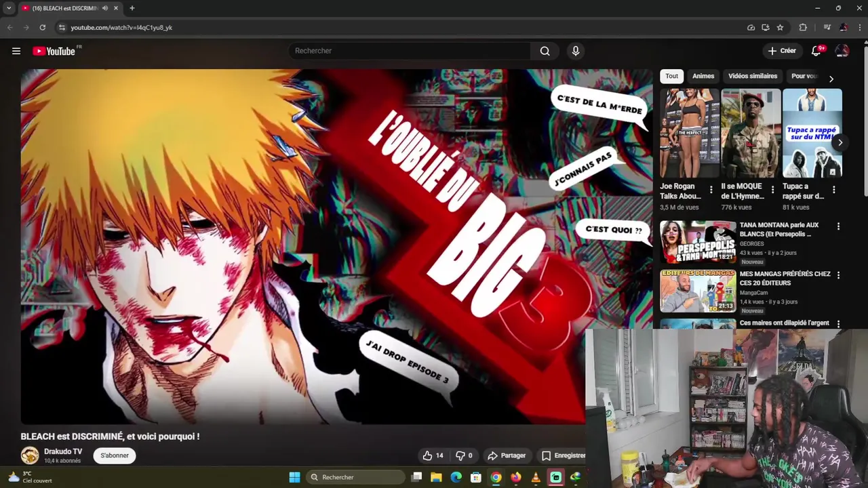This screenshot has height=488, width=868.
Task: Open options for Il se MOQUE short
Action: tap(772, 190)
